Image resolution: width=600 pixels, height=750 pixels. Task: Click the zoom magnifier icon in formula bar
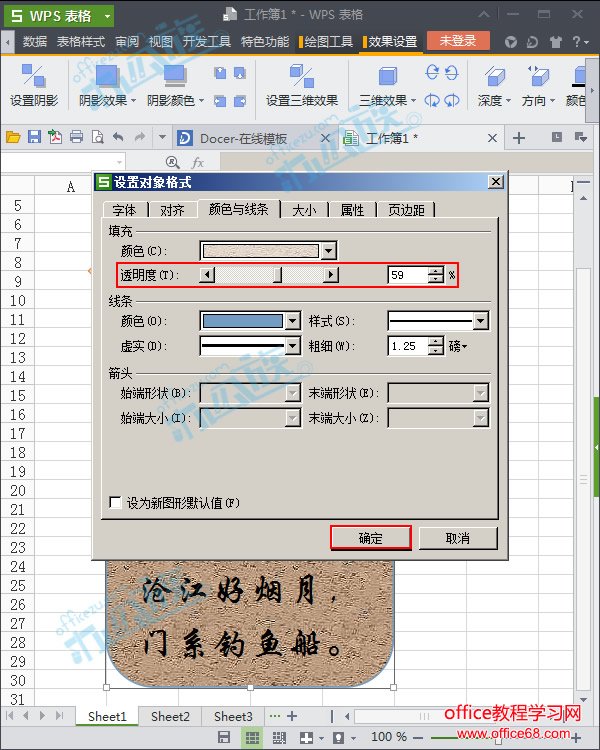tap(172, 163)
